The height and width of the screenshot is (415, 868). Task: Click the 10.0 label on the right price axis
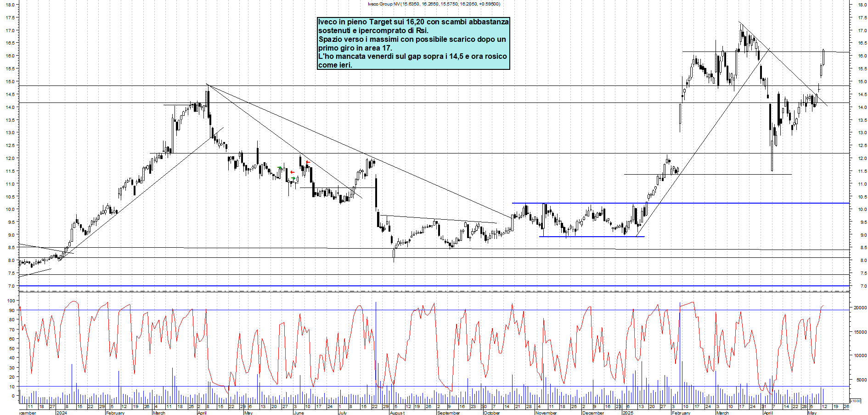coord(862,210)
